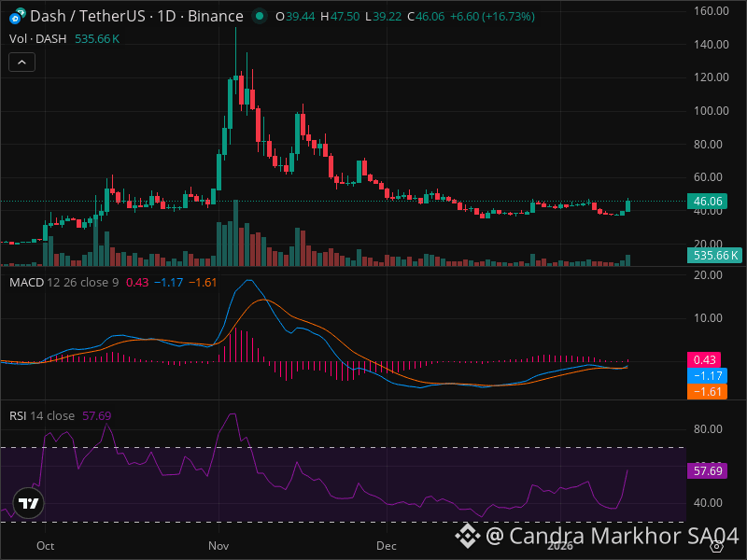Select the MACD 12 26 close 9 legend

click(x=63, y=283)
